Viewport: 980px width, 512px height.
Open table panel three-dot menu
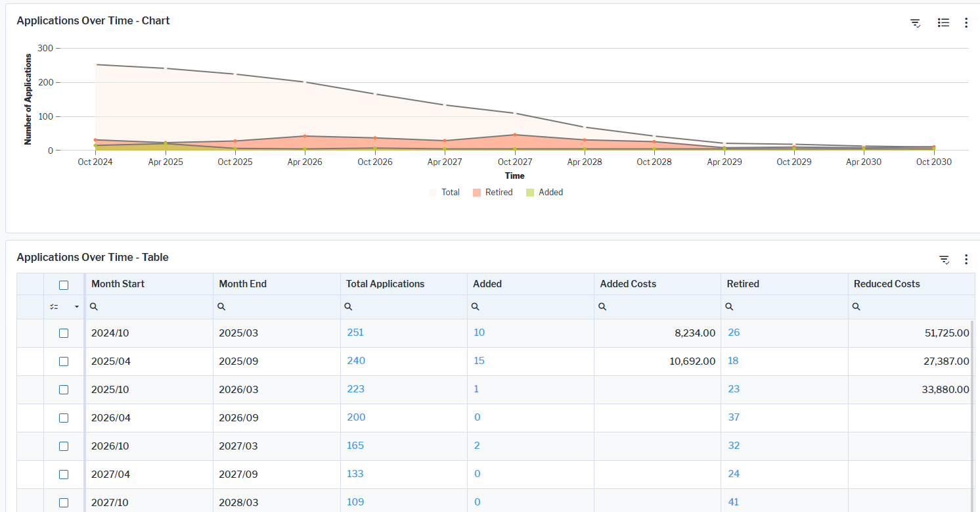point(966,260)
